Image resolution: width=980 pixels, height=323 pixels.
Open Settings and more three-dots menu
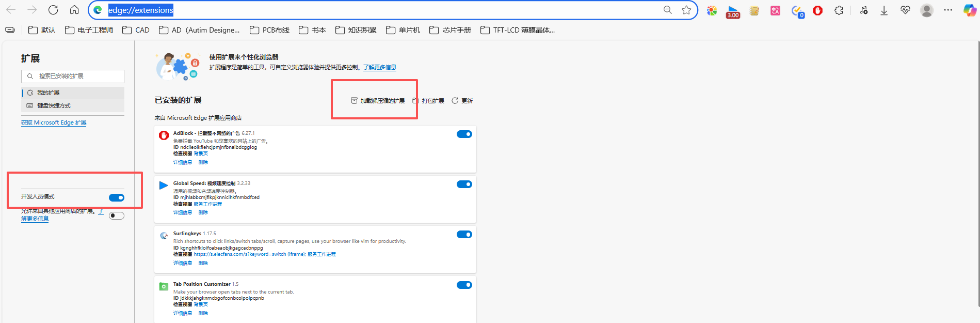948,10
